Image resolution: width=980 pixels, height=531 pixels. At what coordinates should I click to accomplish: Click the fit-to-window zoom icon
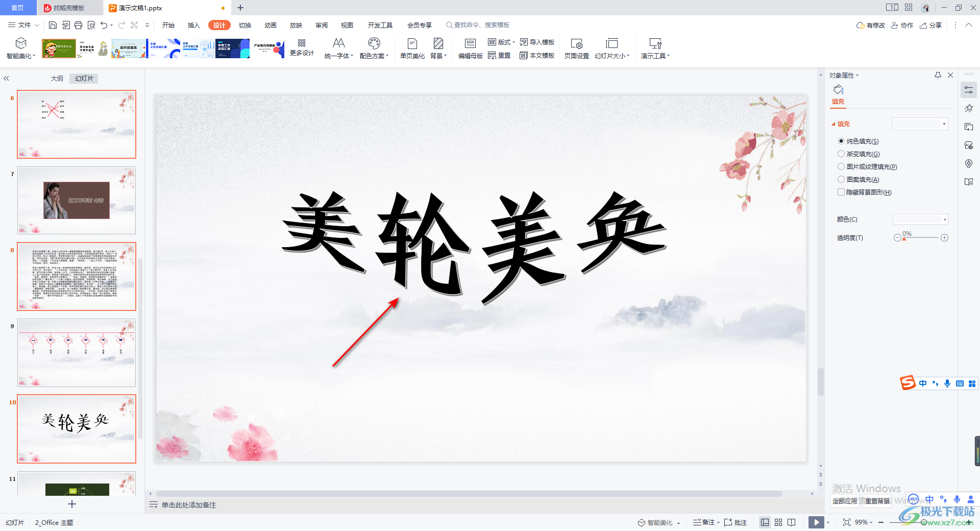[x=847, y=522]
